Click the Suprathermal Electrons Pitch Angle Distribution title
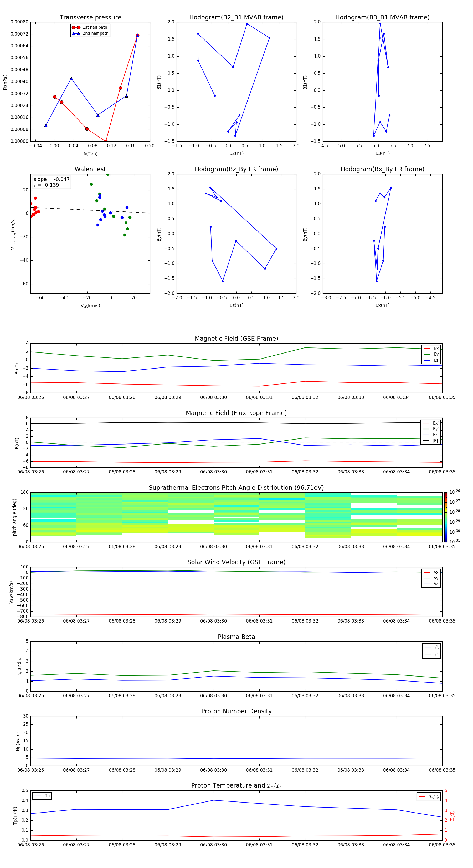 point(236,488)
